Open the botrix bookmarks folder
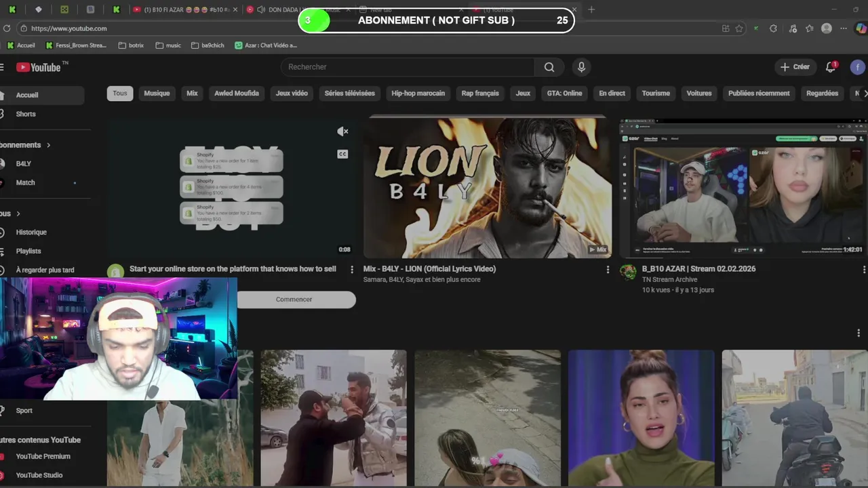The image size is (868, 488). pos(131,45)
